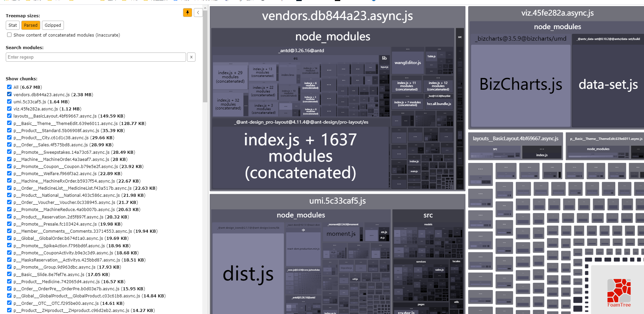Uncheck p__Product__Reservation chunk checkbox
Image resolution: width=644 pixels, height=314 pixels.
tap(9, 217)
